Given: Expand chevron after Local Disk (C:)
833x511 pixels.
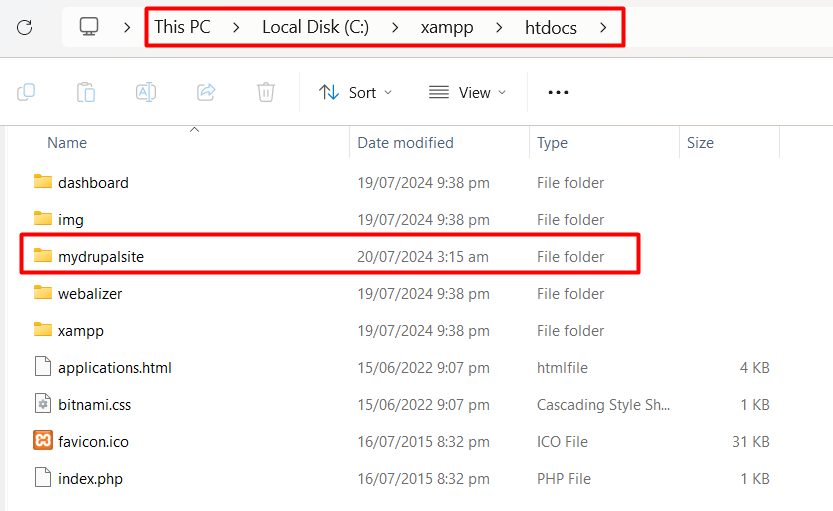Looking at the screenshot, I should pyautogui.click(x=395, y=27).
